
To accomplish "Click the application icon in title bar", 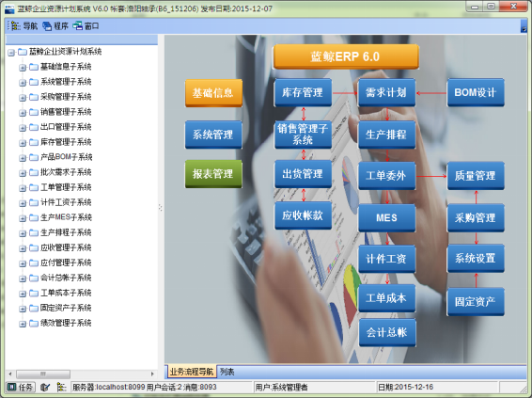I will tap(9, 8).
